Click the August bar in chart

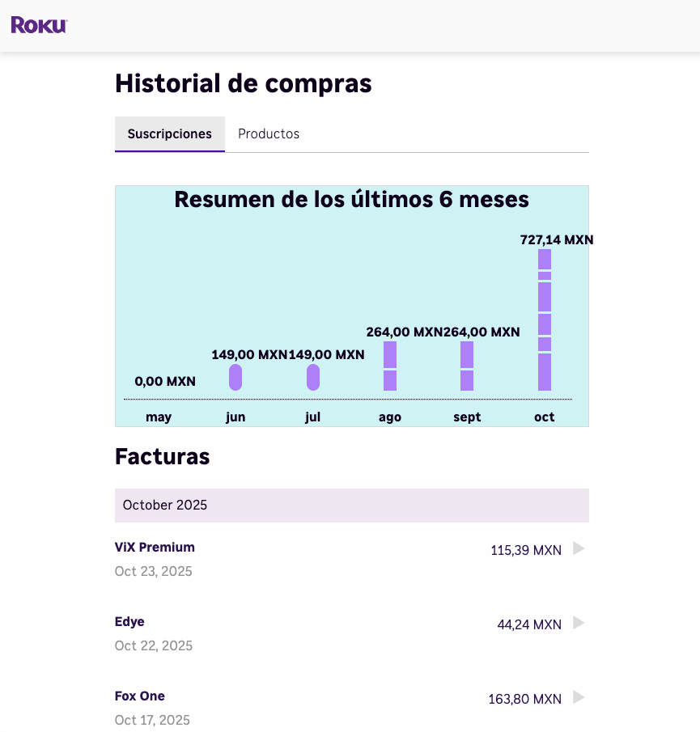click(x=390, y=366)
